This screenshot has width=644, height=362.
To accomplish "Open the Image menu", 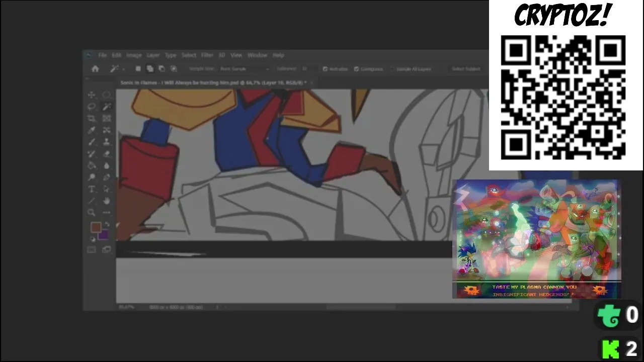I will tap(134, 55).
